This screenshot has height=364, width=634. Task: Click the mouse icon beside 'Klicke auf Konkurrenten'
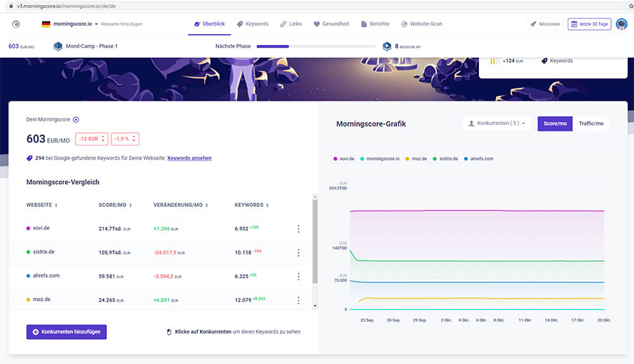(169, 332)
